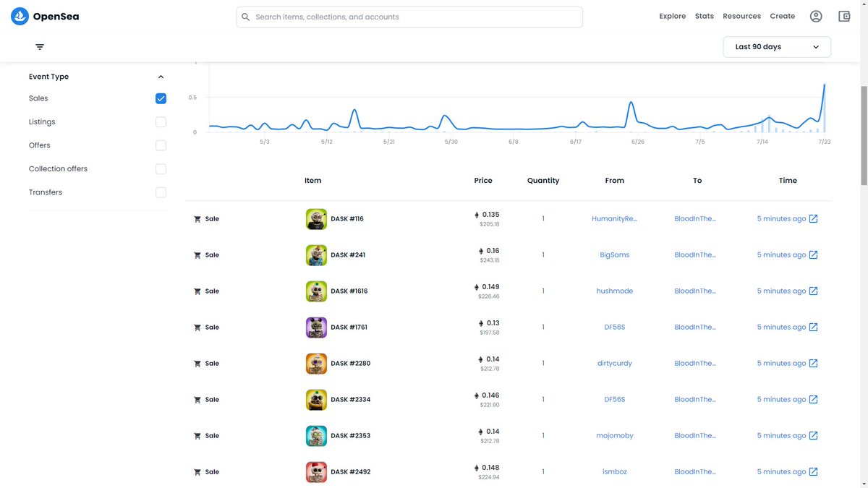Click the 7/23 price spike on chart

pos(824,107)
